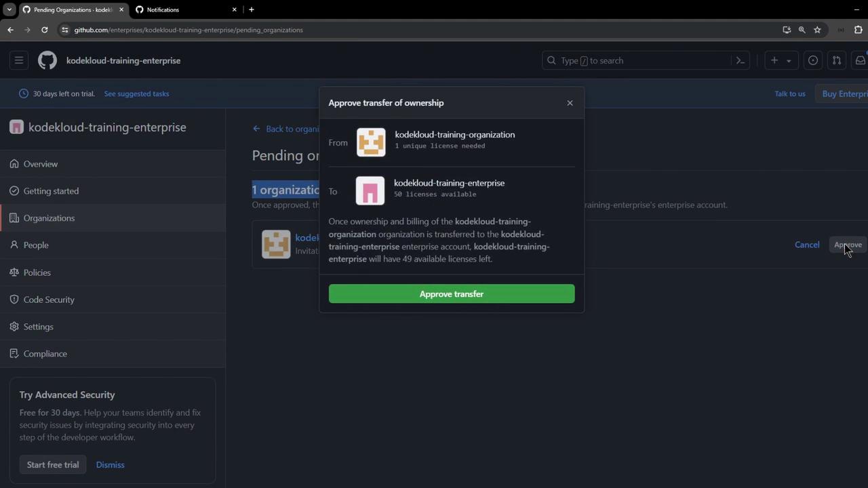The width and height of the screenshot is (868, 488).
Task: Click the People person icon in sidebar
Action: click(x=14, y=245)
